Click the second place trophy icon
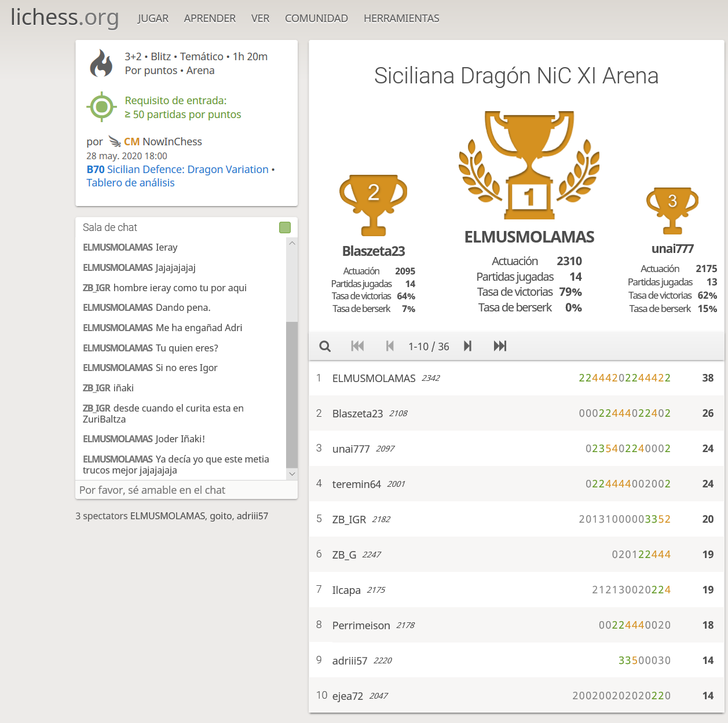The image size is (728, 723). pyautogui.click(x=373, y=205)
